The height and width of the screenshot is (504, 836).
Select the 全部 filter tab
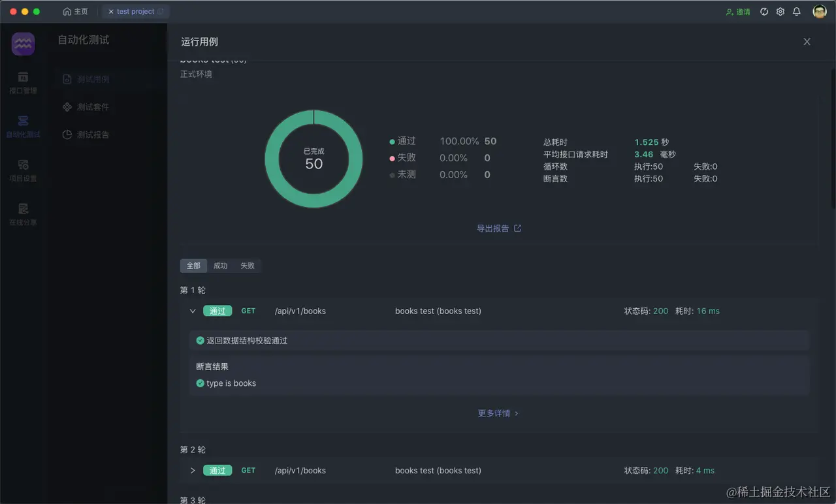click(193, 266)
